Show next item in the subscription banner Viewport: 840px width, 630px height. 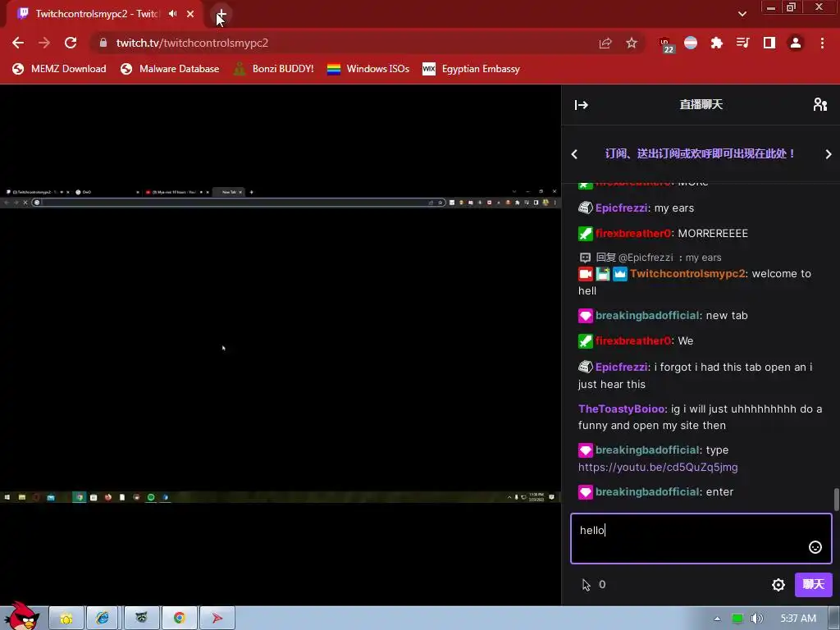(829, 154)
